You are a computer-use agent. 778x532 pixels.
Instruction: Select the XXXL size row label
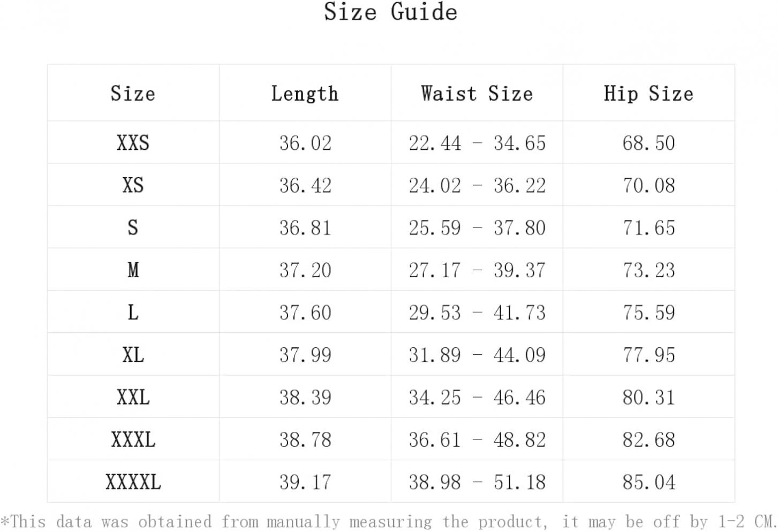[x=133, y=439]
